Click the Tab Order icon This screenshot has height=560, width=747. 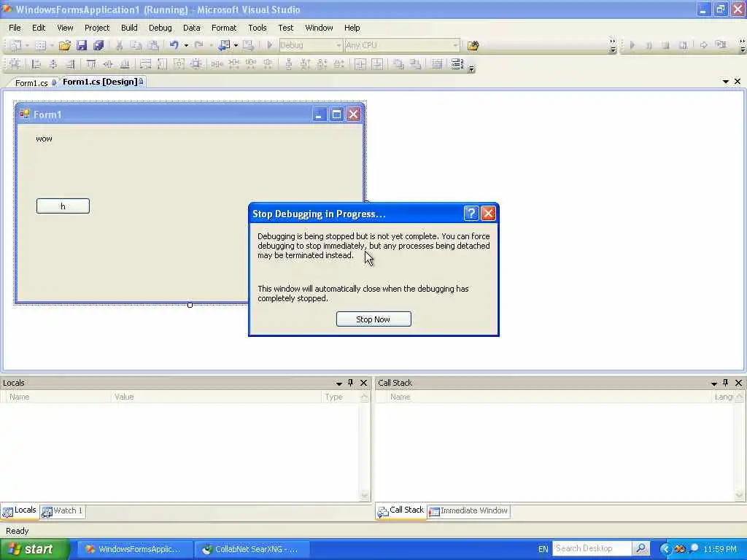click(x=457, y=64)
